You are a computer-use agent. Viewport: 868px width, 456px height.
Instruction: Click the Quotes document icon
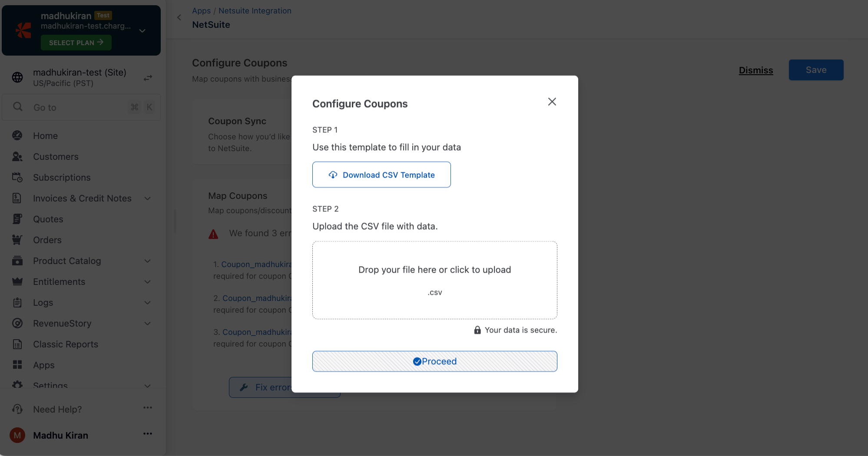(17, 219)
